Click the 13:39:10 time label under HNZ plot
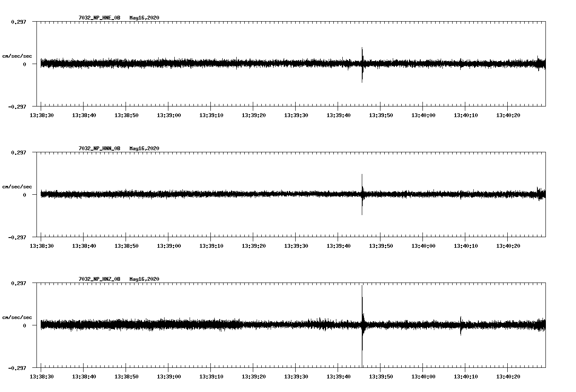 click(211, 377)
